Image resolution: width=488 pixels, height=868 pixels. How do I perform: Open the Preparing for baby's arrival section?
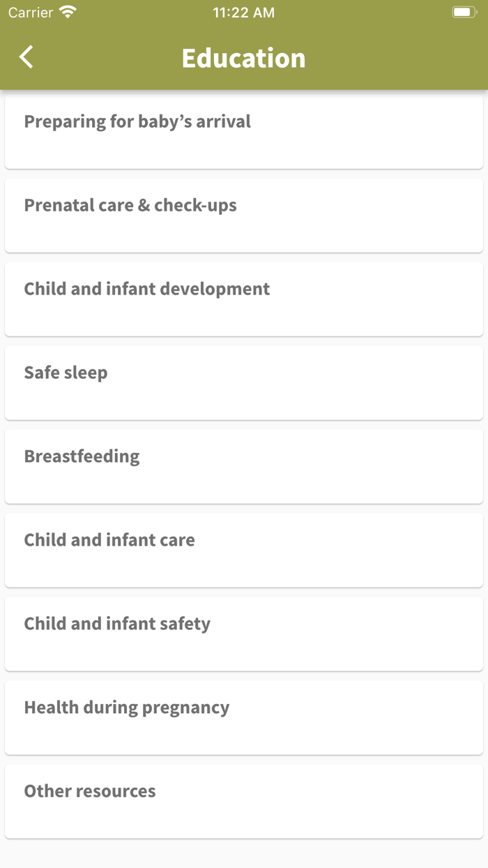243,130
